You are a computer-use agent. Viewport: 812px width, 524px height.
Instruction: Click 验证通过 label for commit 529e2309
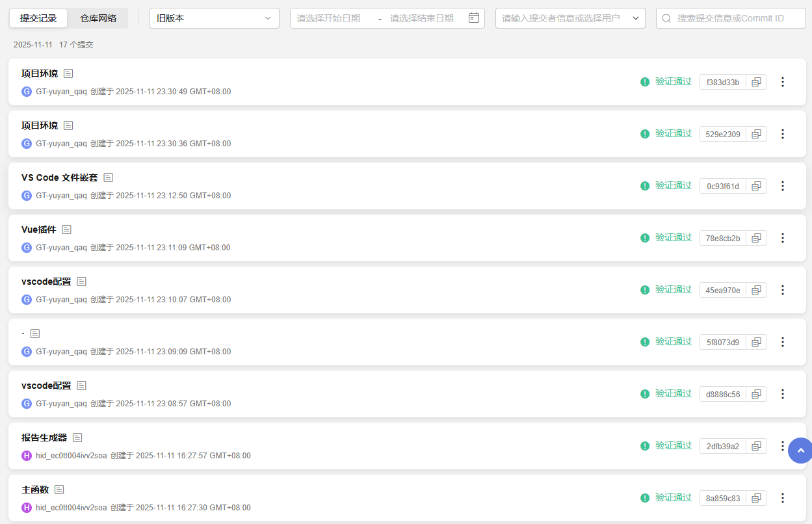(674, 134)
